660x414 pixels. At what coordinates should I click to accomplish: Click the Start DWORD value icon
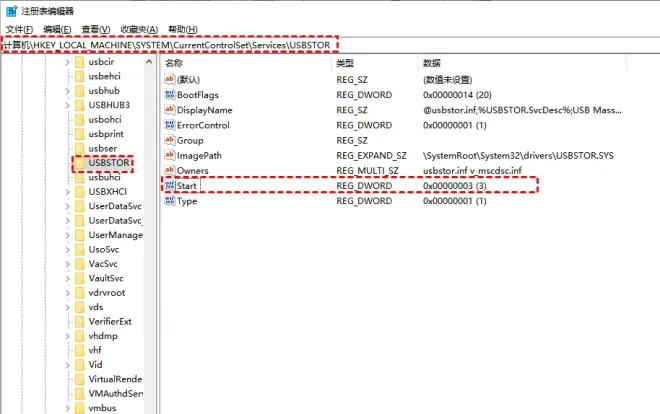pos(170,185)
